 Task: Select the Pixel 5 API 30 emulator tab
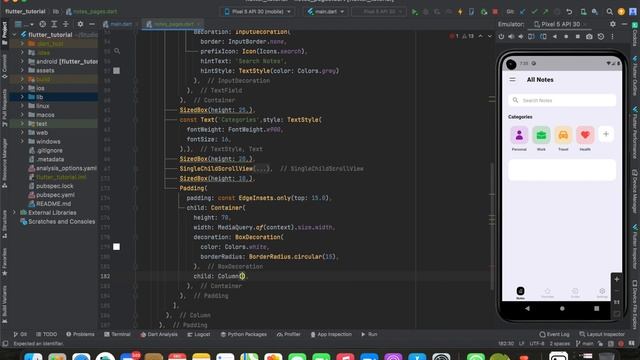point(557,24)
